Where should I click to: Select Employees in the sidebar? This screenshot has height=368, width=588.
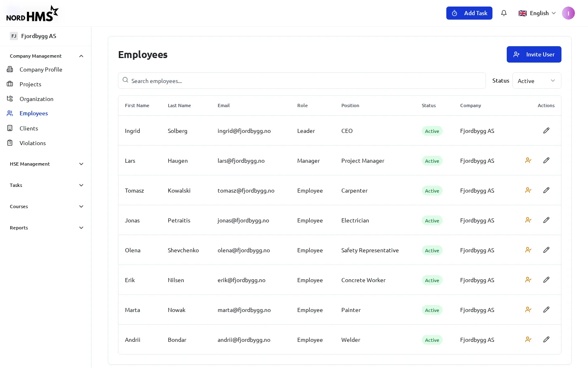33,113
